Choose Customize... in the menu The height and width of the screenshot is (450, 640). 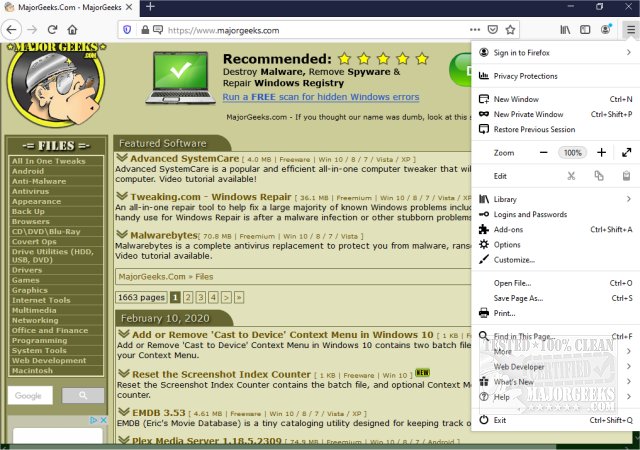(x=556, y=260)
